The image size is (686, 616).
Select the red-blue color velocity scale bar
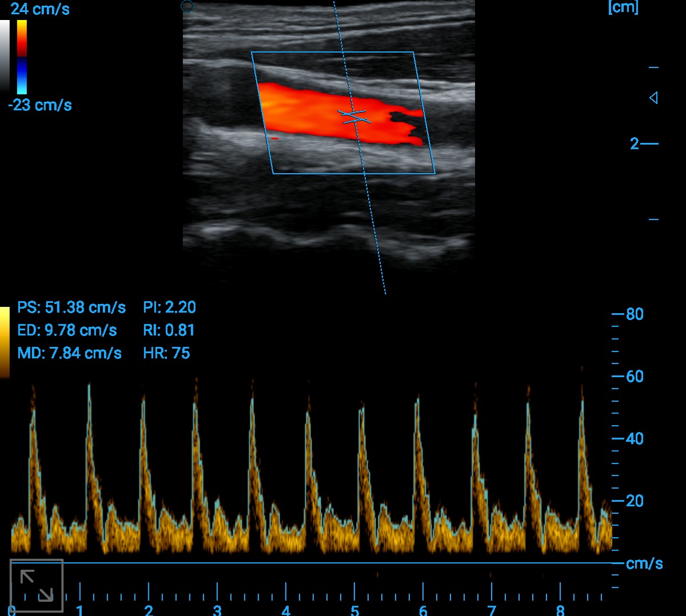22,57
